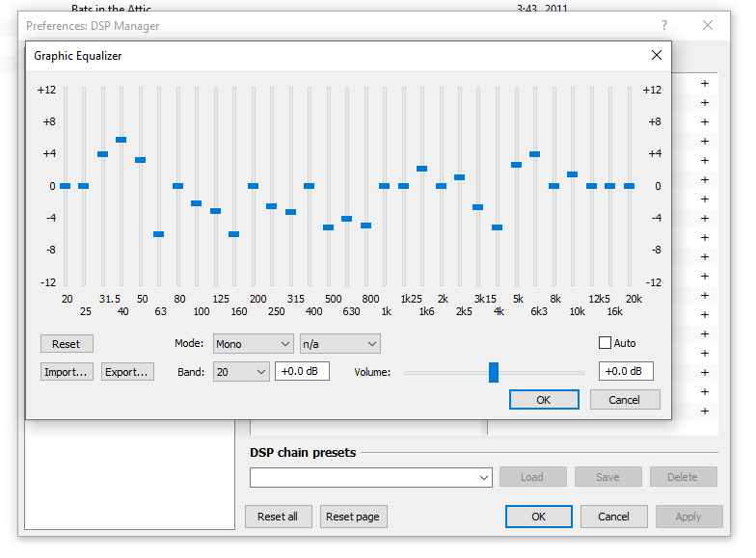Image resolution: width=756 pixels, height=558 pixels.
Task: Click the Import... button
Action: (67, 372)
